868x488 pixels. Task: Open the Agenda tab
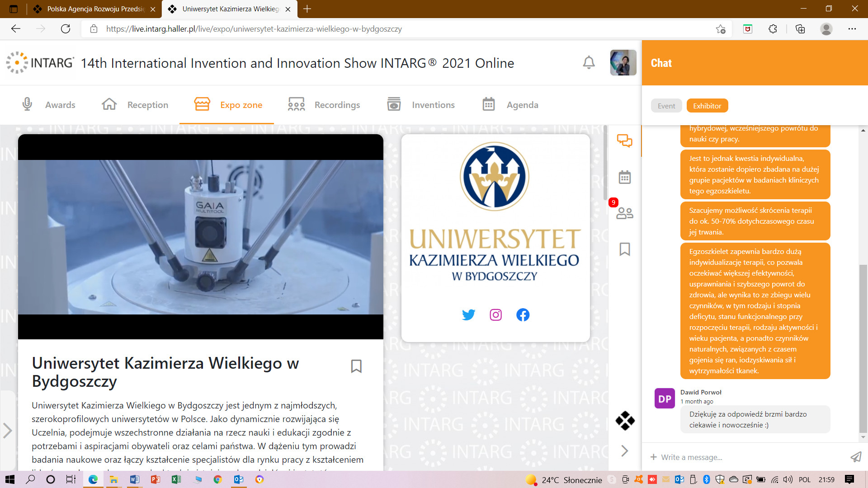click(x=510, y=104)
